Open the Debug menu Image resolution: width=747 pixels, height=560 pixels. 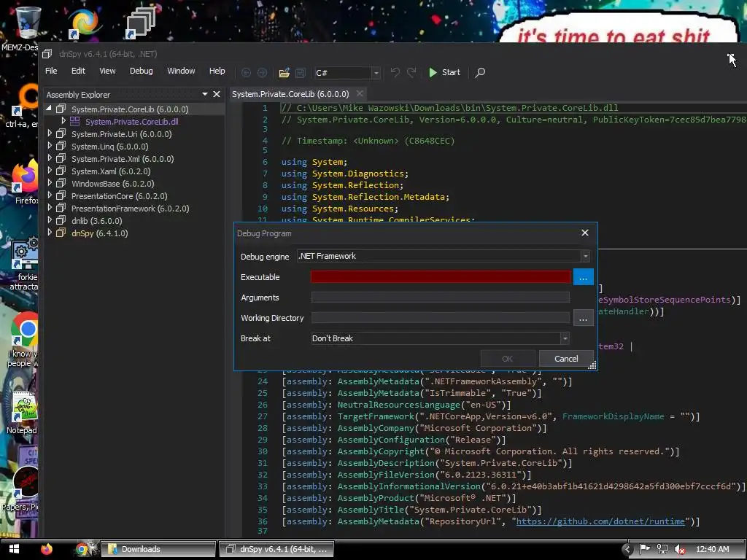point(141,71)
